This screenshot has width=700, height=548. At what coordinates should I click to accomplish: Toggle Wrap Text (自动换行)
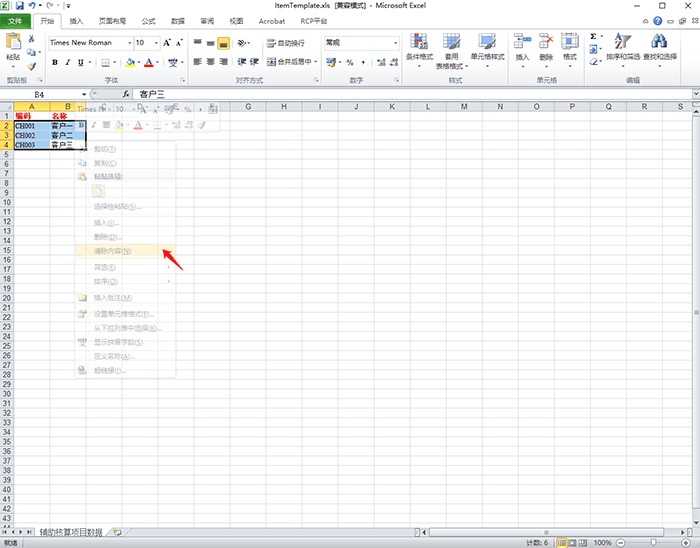[x=286, y=43]
